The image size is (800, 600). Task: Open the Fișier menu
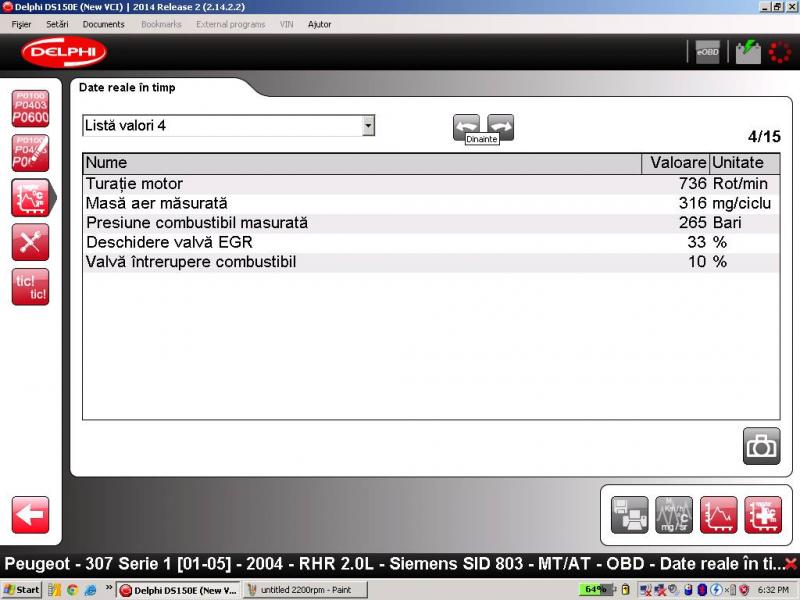pos(21,24)
